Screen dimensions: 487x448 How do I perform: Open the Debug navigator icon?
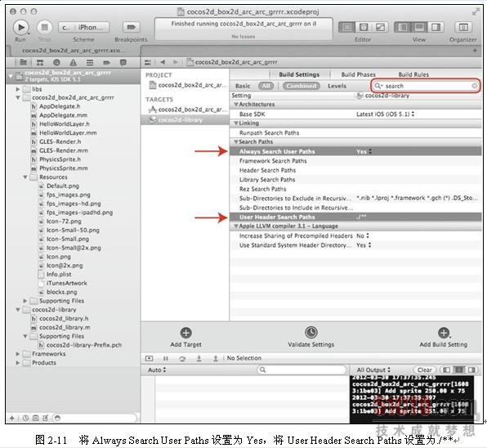(90, 62)
